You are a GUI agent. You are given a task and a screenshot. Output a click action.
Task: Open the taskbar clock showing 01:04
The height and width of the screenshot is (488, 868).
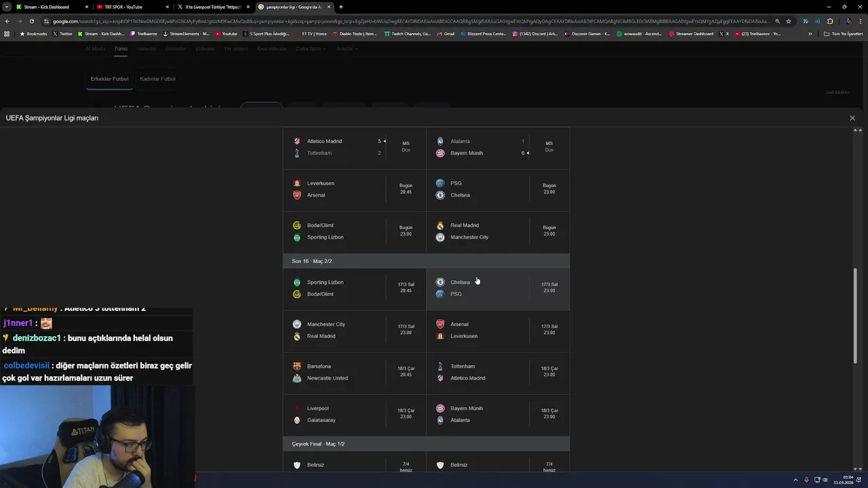843,480
